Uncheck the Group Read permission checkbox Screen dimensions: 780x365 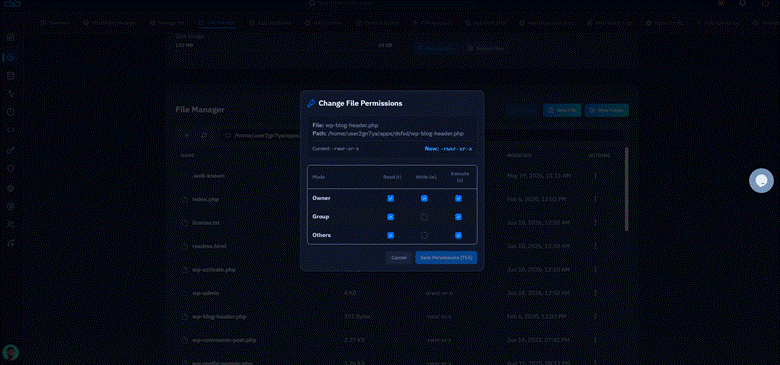tap(390, 217)
